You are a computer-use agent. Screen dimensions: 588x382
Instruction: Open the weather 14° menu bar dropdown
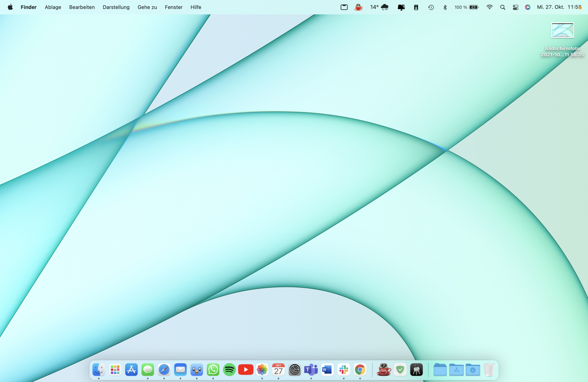coord(379,7)
